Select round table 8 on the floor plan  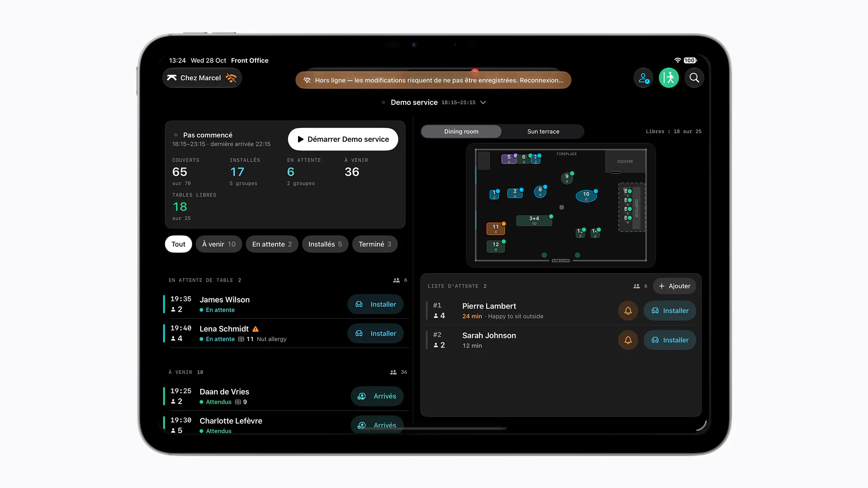[540, 192]
